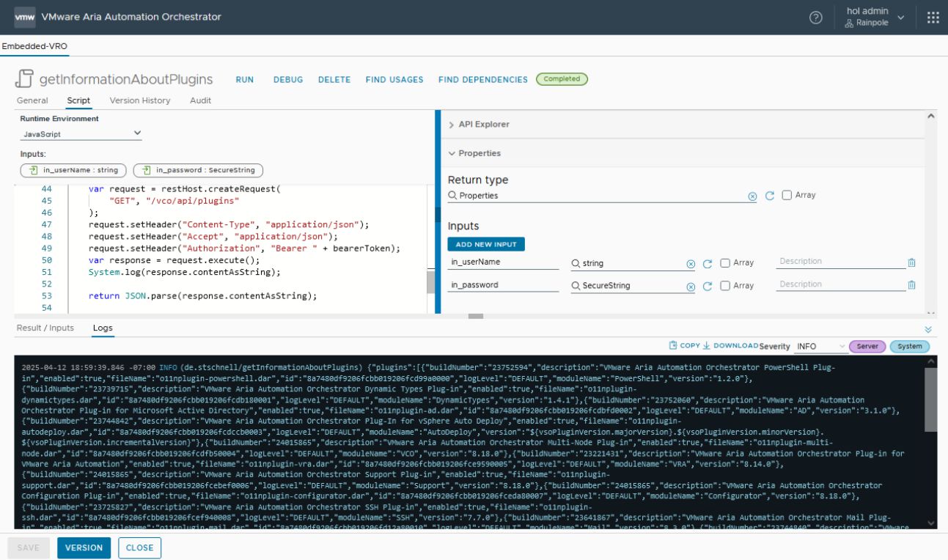Toggle the Server log filter
Screen dimensions: 948x560
point(867,346)
